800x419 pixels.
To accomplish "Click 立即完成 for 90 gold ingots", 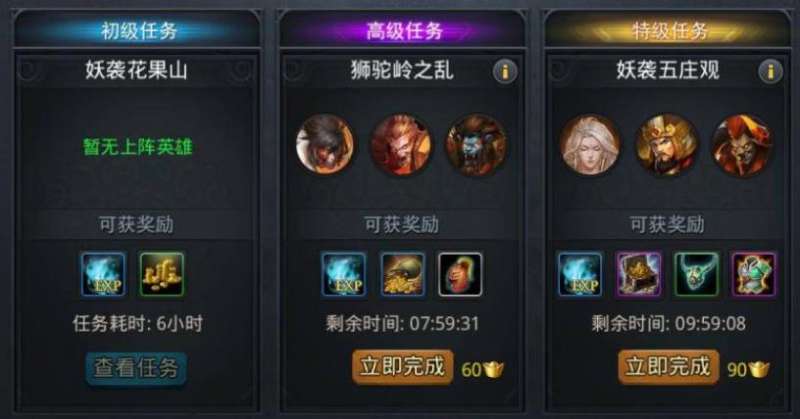I will coord(668,366).
